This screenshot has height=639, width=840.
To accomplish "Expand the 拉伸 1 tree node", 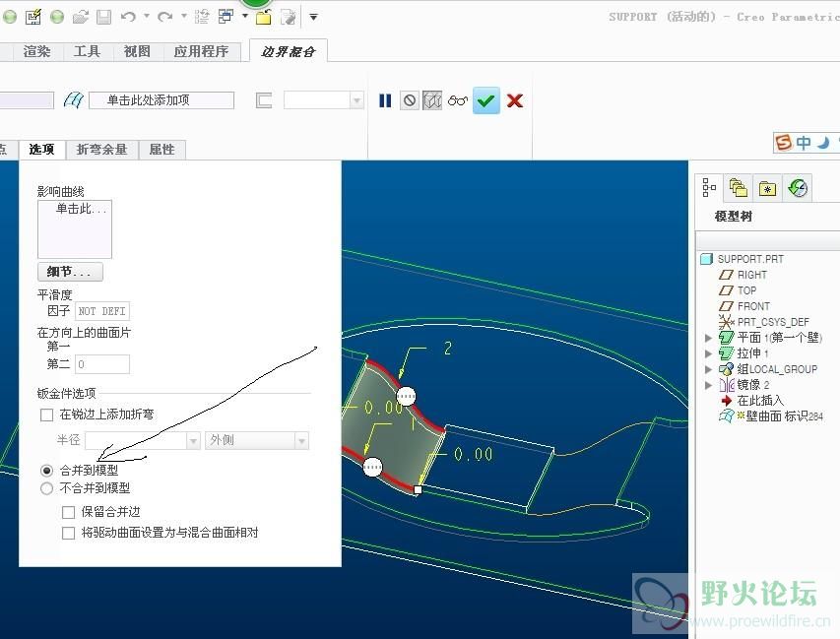I will [x=708, y=353].
